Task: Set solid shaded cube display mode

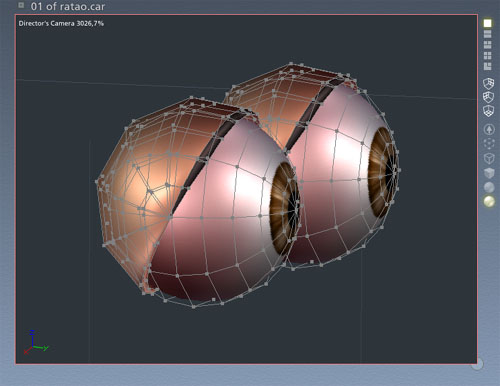Action: [x=489, y=173]
